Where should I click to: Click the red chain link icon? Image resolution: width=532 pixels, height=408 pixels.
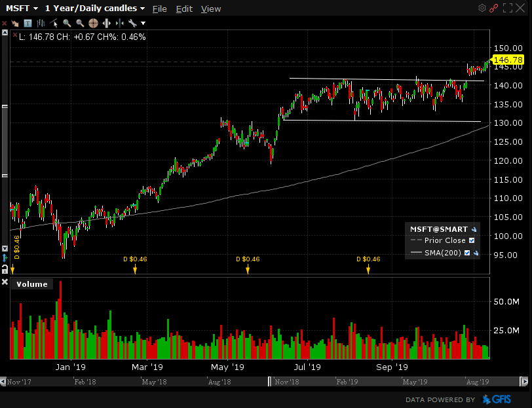pos(493,8)
